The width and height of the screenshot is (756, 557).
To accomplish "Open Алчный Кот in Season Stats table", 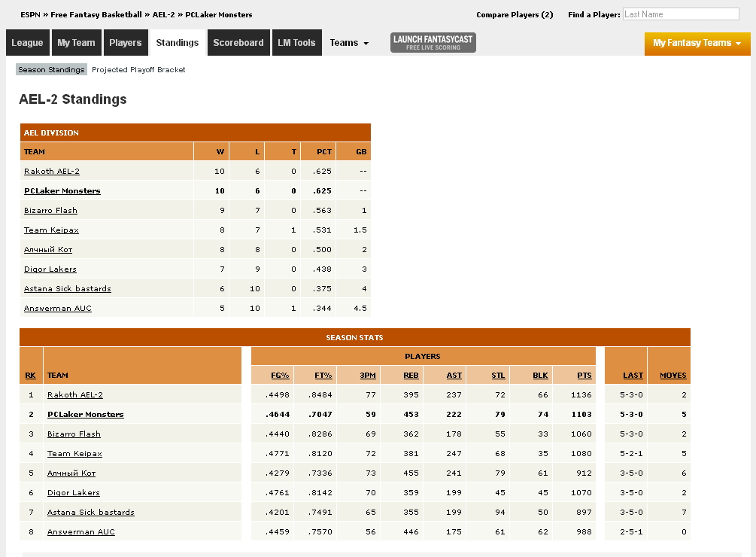I will [x=71, y=473].
